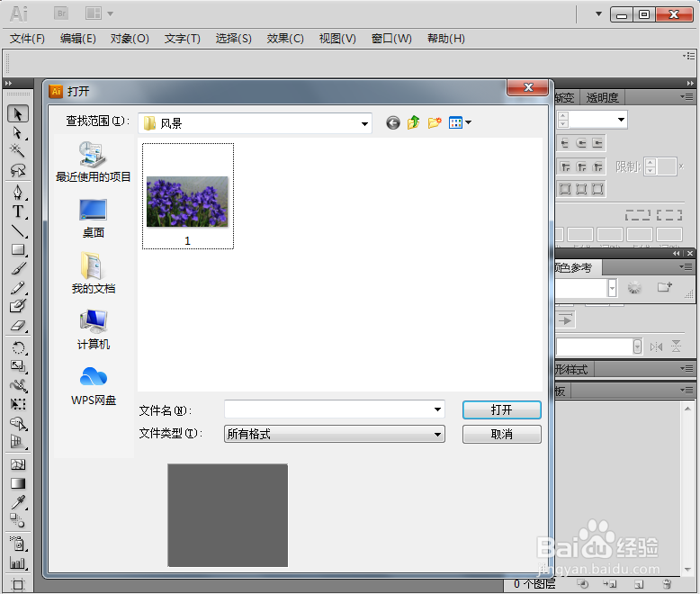The width and height of the screenshot is (700, 594).
Task: Select the Perspective Grid tool
Action: [x=18, y=442]
